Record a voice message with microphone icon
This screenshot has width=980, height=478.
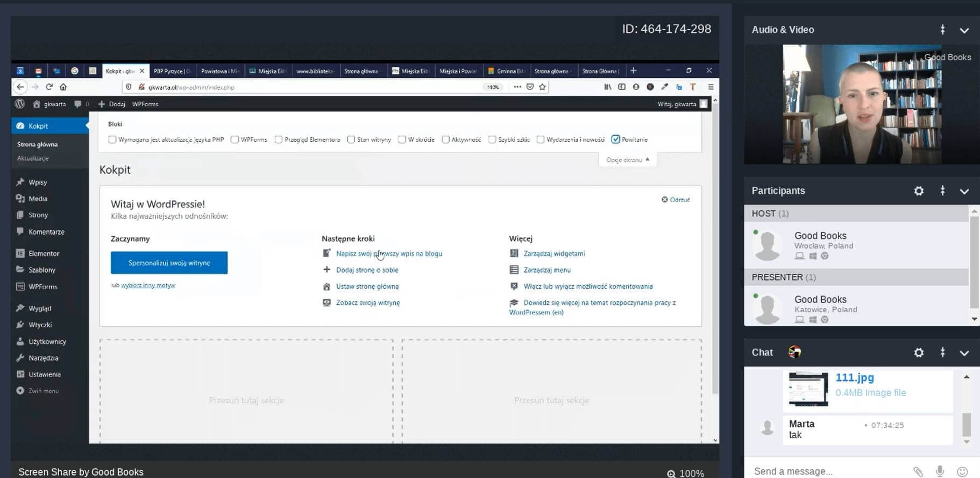tap(940, 472)
